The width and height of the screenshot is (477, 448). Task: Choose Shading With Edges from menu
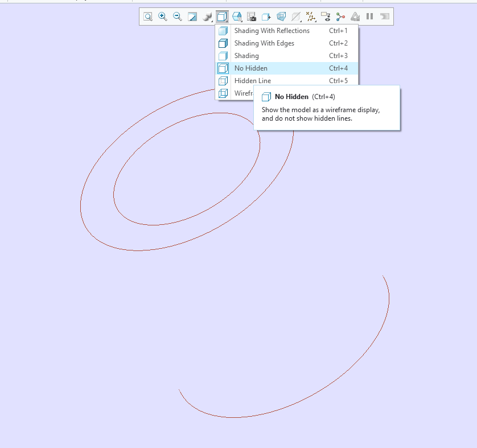(x=287, y=43)
